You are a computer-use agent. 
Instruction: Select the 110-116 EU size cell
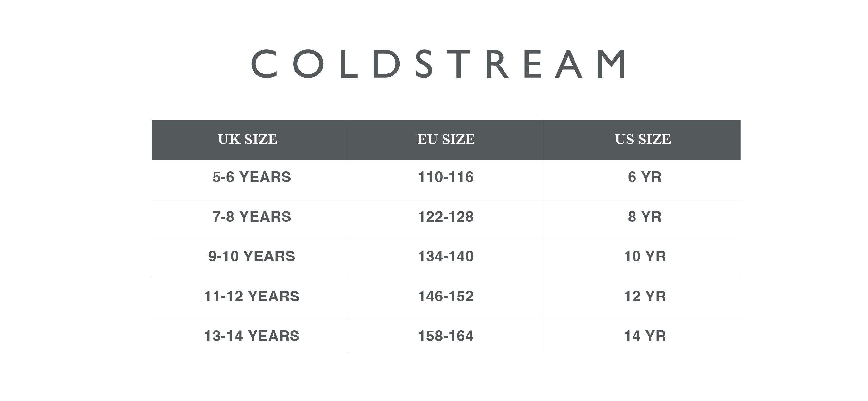[446, 177]
